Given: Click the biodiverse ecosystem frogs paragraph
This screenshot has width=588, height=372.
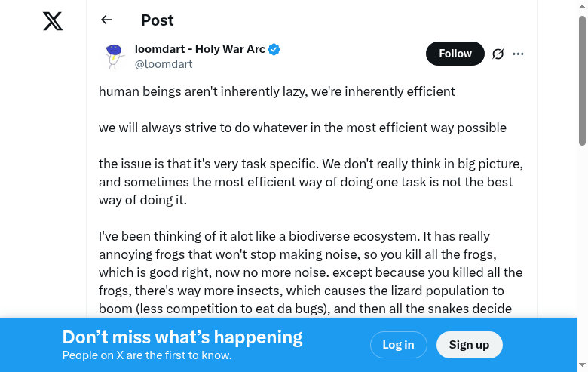Looking at the screenshot, I should pyautogui.click(x=311, y=272).
